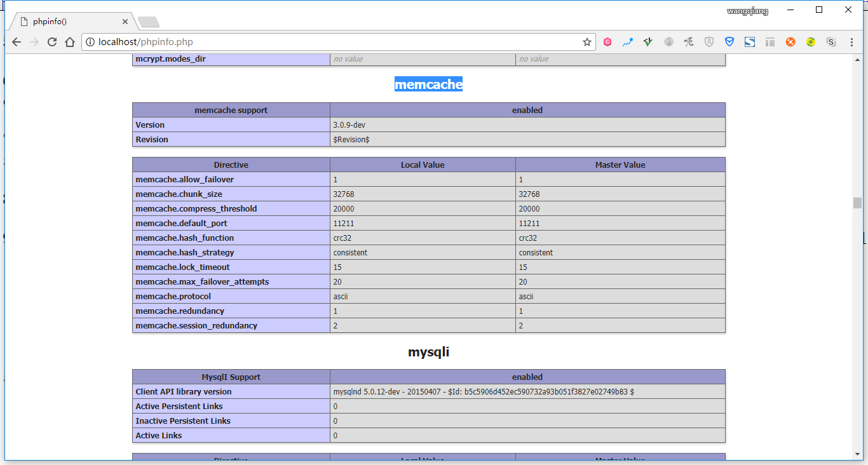Open the orange lifebuoy extension
This screenshot has width=868, height=465.
(x=790, y=42)
